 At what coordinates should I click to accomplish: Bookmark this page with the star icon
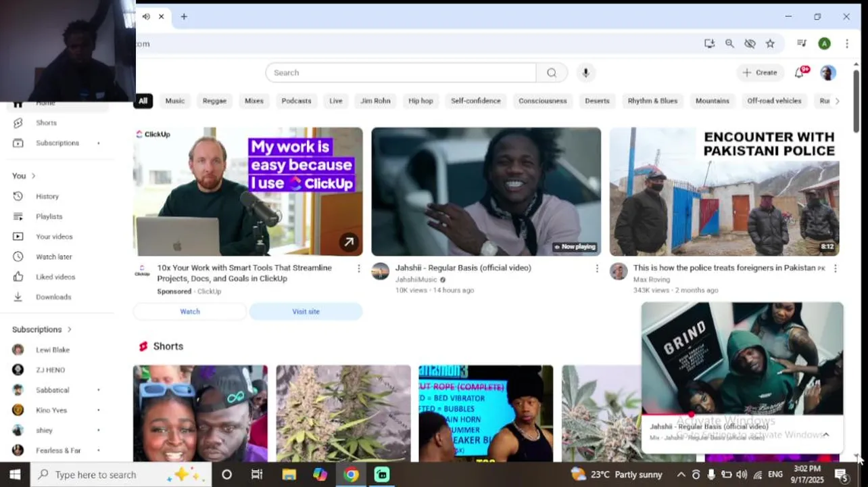tap(770, 43)
